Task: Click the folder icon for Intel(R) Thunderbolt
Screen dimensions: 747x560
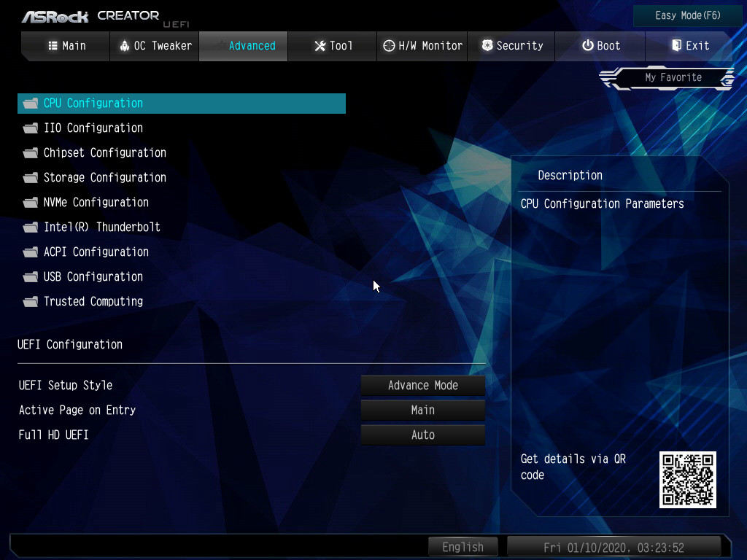Action: 30,227
